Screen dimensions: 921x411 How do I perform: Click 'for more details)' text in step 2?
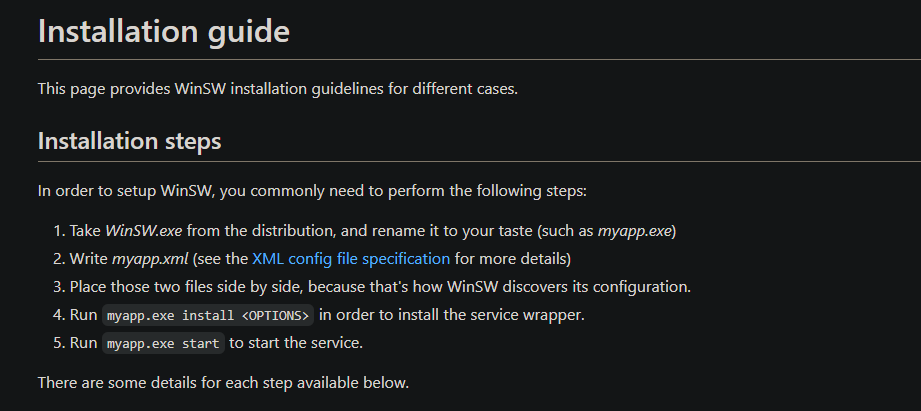click(512, 259)
